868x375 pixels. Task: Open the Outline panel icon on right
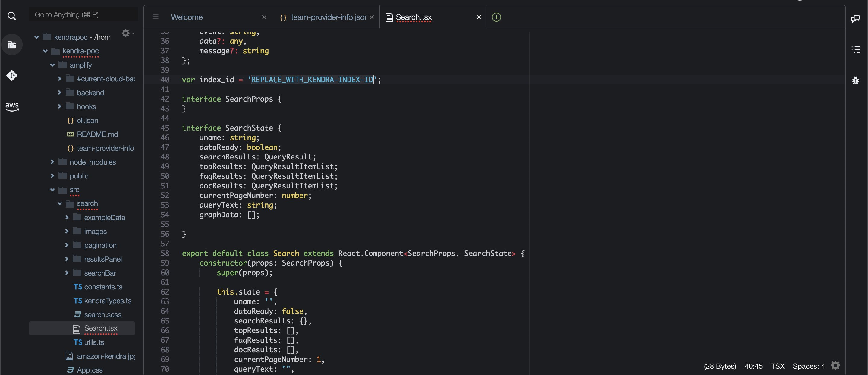855,49
